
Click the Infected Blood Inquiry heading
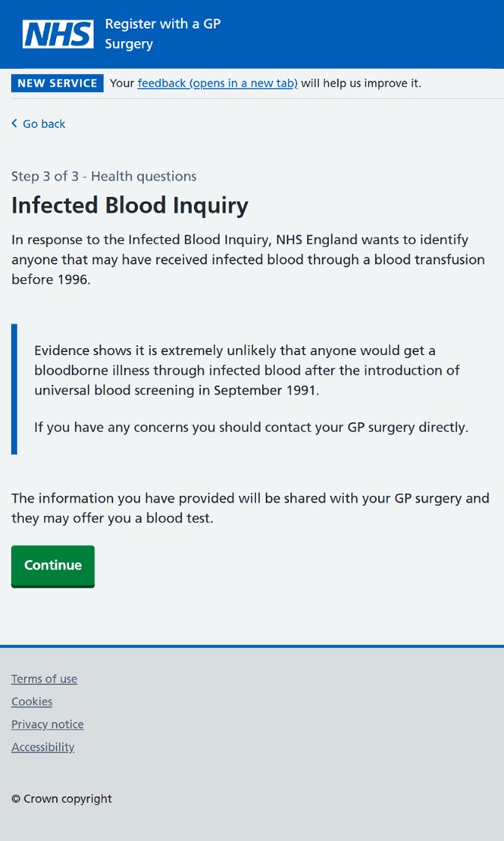point(130,206)
